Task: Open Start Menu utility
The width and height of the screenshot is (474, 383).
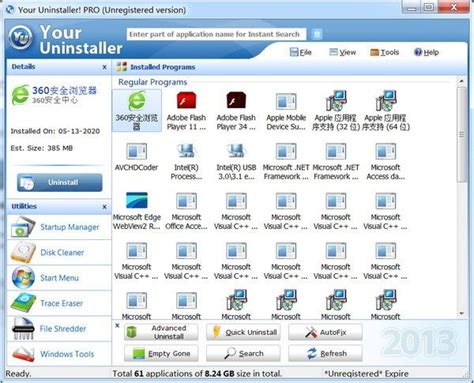Action: (x=59, y=278)
